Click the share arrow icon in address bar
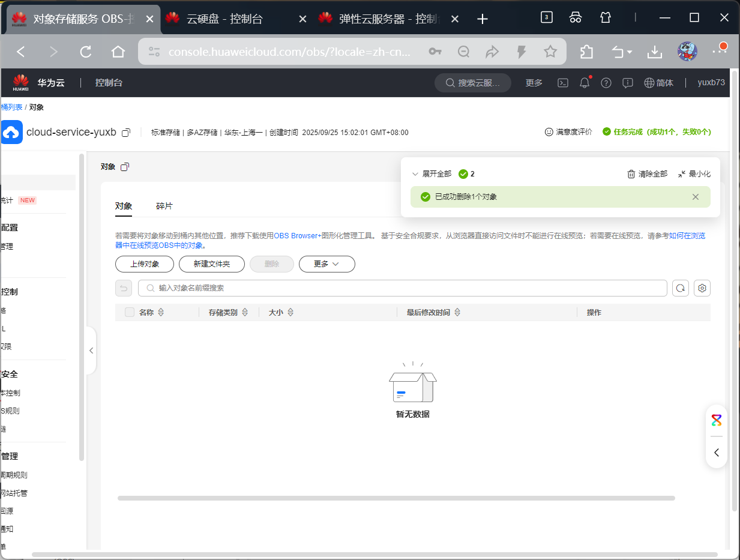Image resolution: width=740 pixels, height=560 pixels. coord(492,52)
